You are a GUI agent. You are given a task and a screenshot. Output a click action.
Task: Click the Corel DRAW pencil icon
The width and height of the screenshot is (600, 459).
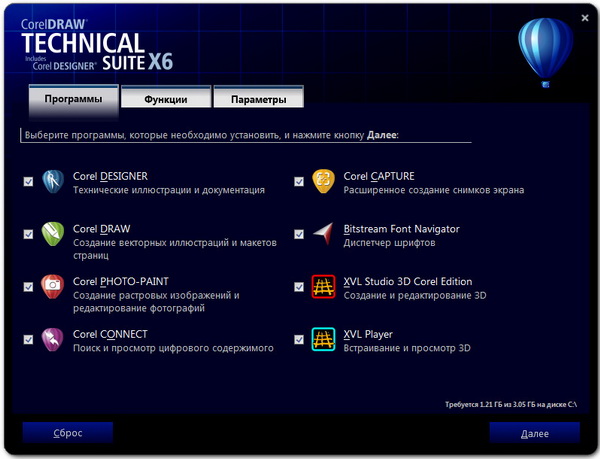click(x=52, y=234)
